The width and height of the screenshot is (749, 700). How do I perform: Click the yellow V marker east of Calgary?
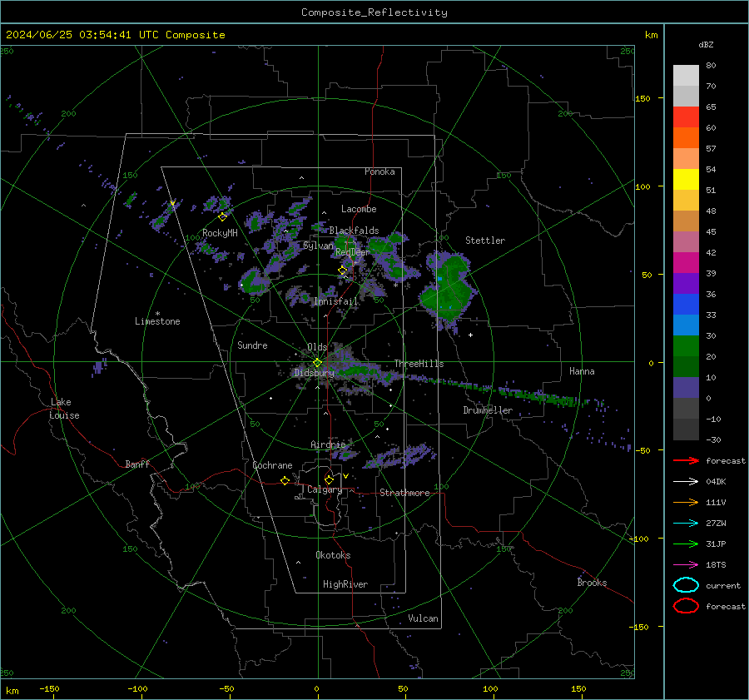(x=345, y=476)
